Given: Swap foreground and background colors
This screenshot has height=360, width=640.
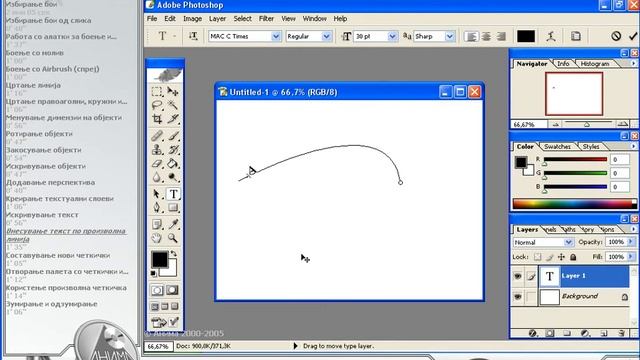Looking at the screenshot, I should 173,253.
